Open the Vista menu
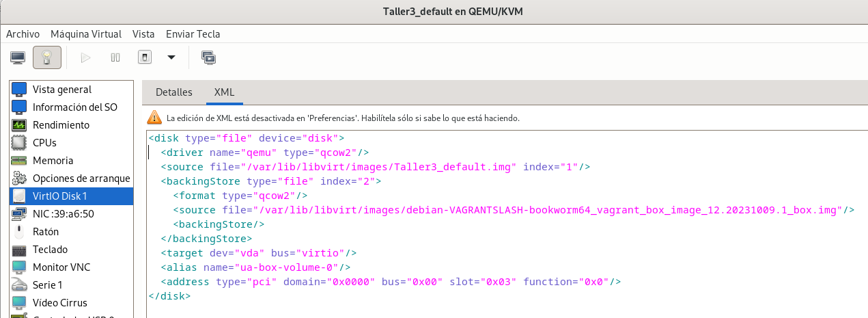 click(143, 34)
